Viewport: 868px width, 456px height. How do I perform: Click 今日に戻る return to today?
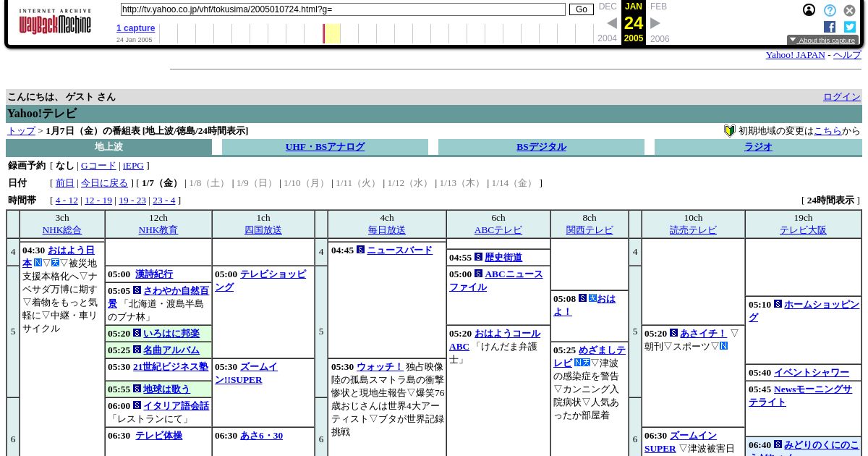tap(104, 183)
